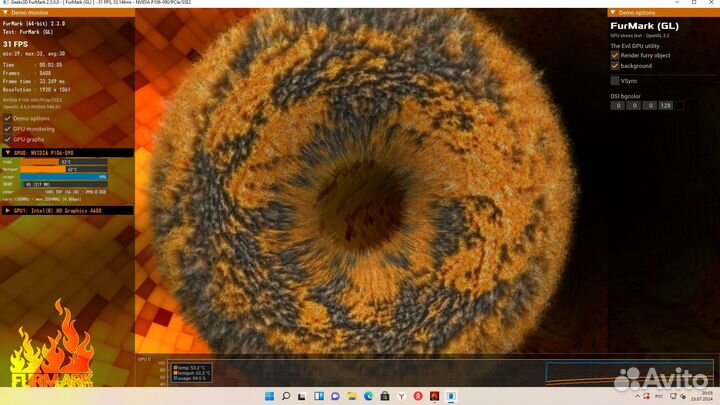Click the Windows Start button in taskbar
Viewport: 720px width, 405px height.
coord(269,396)
